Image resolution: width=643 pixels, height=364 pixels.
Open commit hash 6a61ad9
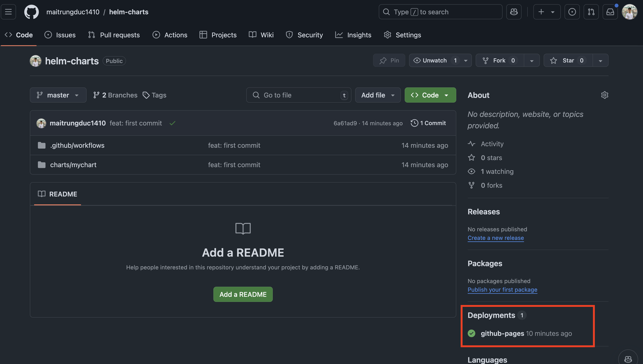(x=345, y=123)
